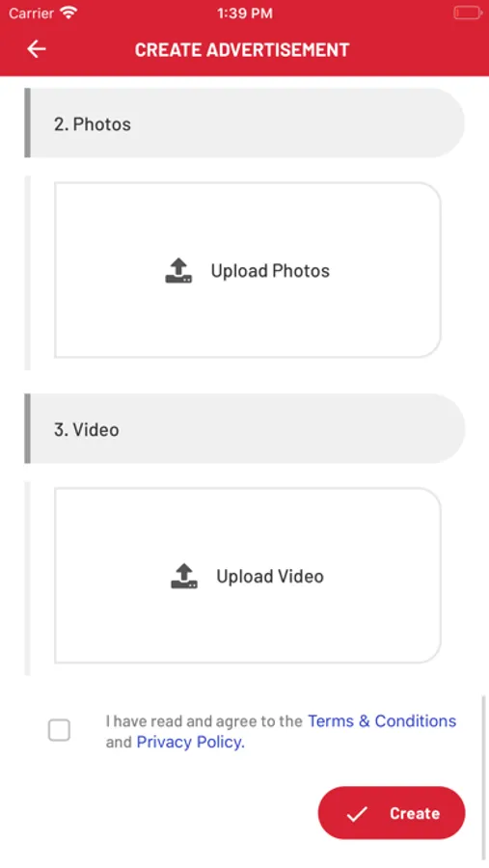Collapse the 3. Video section header
Viewport: 489px width, 868px height.
tap(244, 428)
